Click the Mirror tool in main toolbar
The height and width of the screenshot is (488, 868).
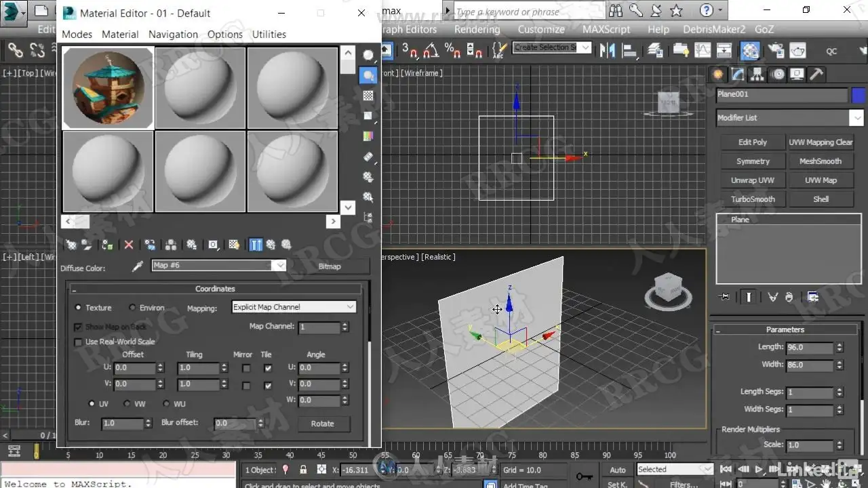coord(608,50)
